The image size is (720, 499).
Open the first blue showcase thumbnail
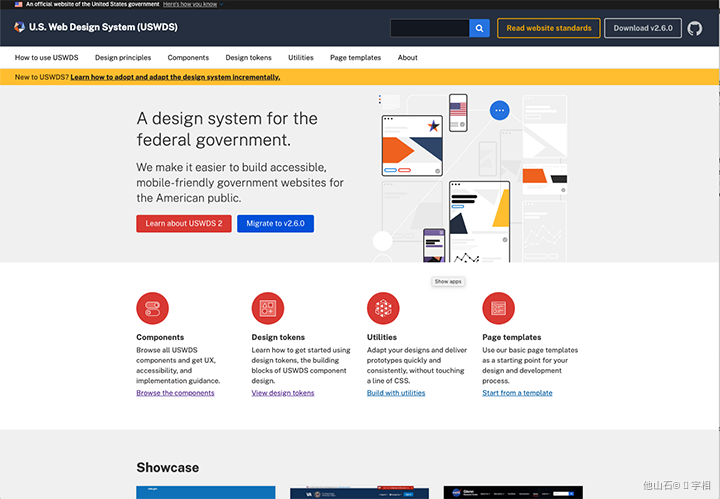[206, 492]
